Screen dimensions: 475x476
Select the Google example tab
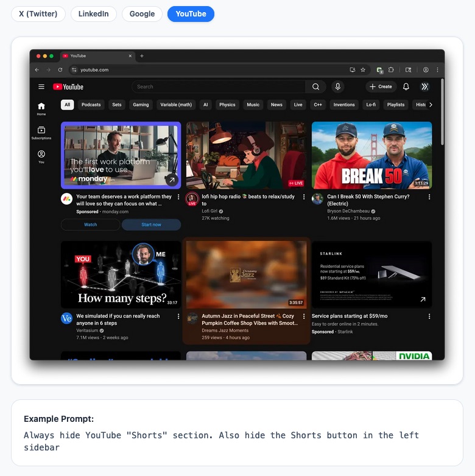pyautogui.click(x=142, y=14)
